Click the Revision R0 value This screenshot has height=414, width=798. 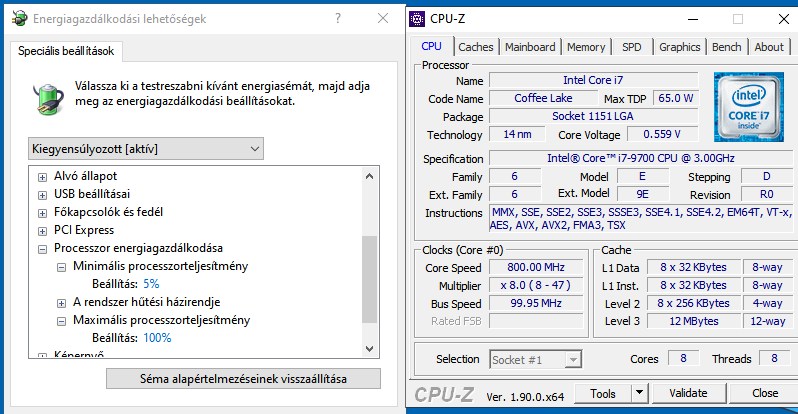pyautogui.click(x=767, y=195)
